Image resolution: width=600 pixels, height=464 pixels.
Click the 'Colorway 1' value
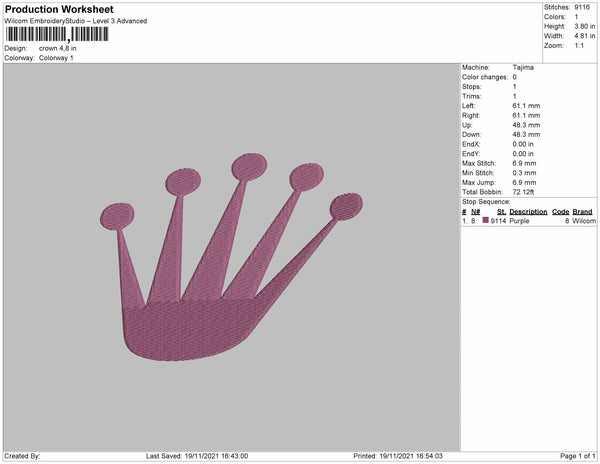[x=56, y=58]
